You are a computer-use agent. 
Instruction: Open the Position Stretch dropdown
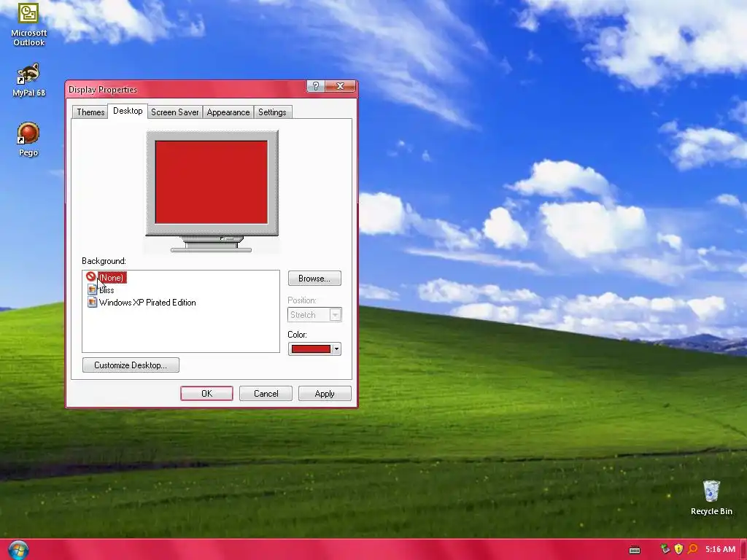(314, 315)
